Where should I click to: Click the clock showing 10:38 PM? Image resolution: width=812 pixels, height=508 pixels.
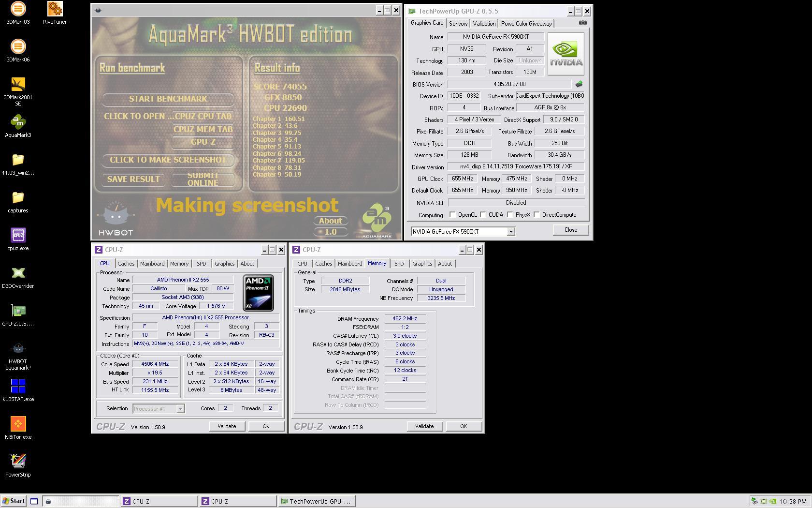point(793,502)
